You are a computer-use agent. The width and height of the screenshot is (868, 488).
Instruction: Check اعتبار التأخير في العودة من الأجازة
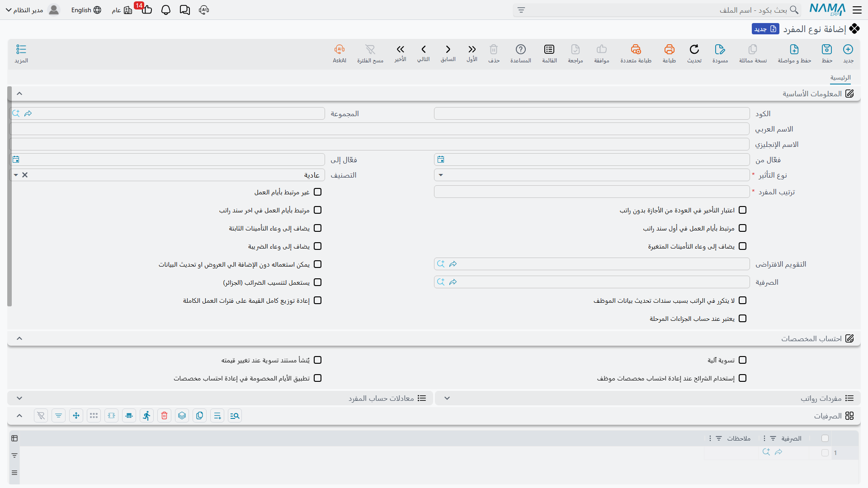pyautogui.click(x=743, y=210)
